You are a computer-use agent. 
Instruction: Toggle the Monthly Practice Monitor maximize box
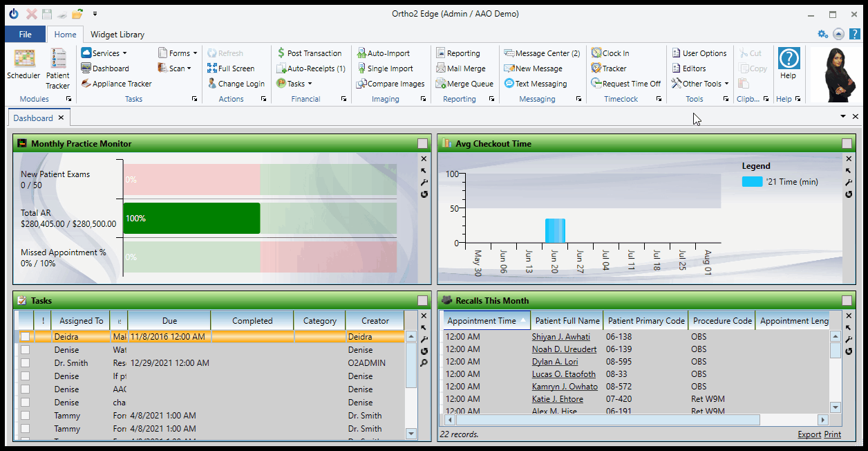pyautogui.click(x=422, y=144)
